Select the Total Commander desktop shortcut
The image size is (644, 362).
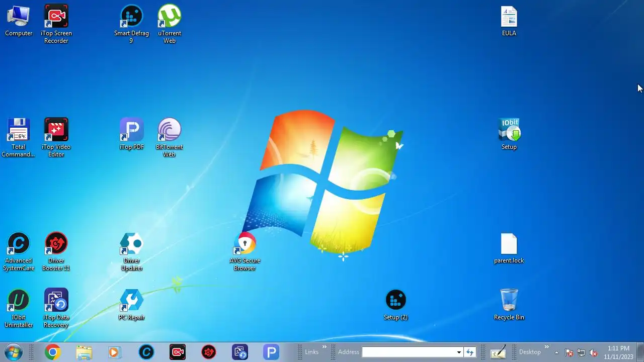19,138
